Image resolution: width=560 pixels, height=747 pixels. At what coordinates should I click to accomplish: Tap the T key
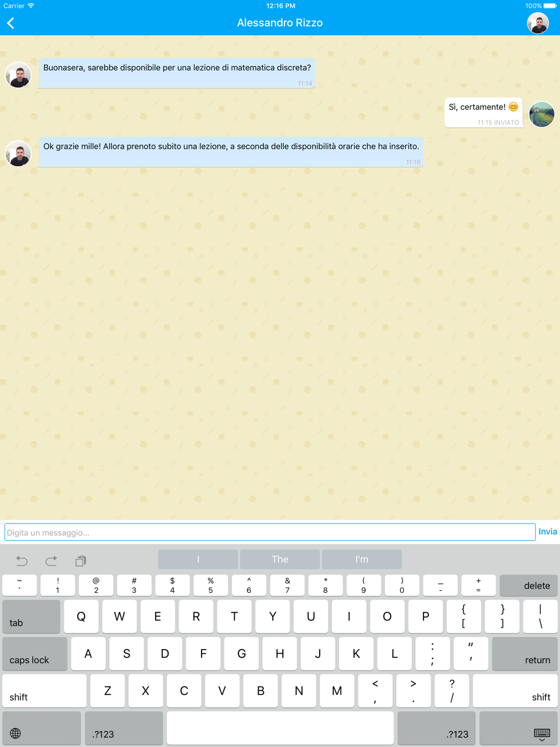234,617
